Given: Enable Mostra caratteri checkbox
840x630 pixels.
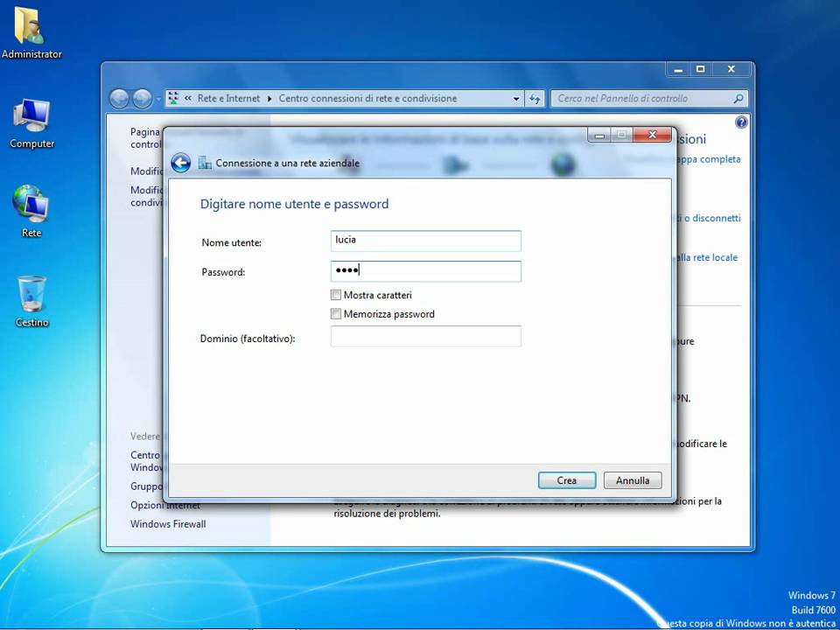Looking at the screenshot, I should pos(336,295).
